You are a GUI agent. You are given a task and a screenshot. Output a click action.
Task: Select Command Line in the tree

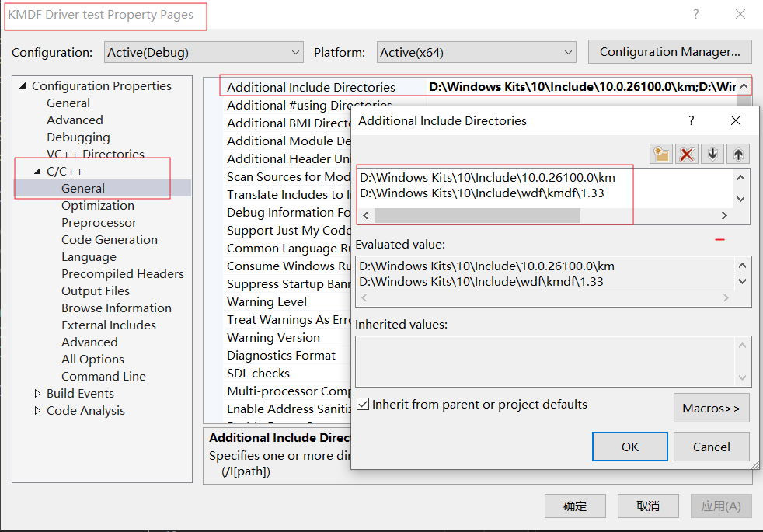(x=103, y=377)
